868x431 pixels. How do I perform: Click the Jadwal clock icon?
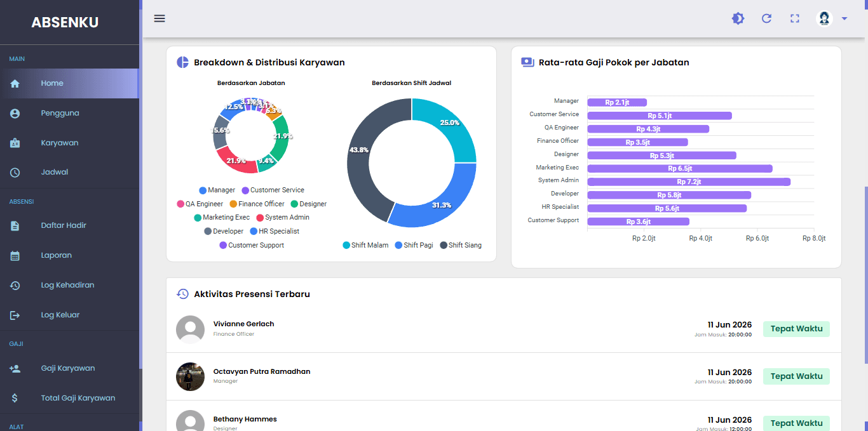pyautogui.click(x=15, y=172)
